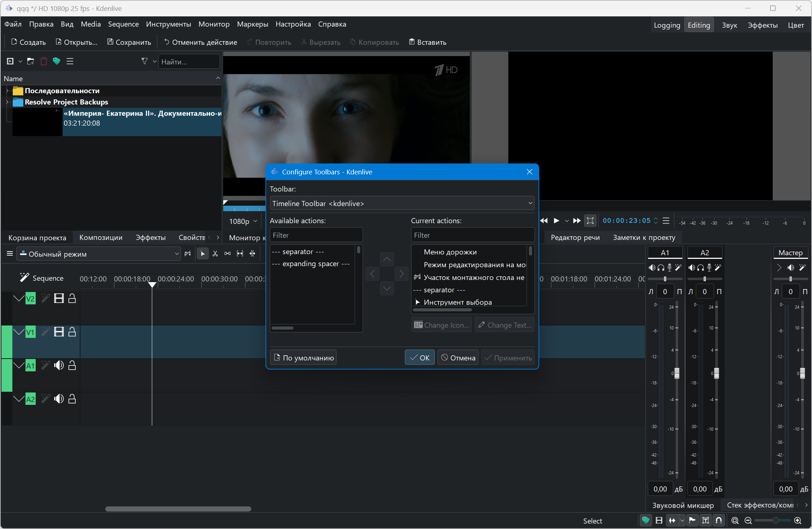This screenshot has height=529, width=812.
Task: Open the Инструменты menu
Action: tap(168, 24)
